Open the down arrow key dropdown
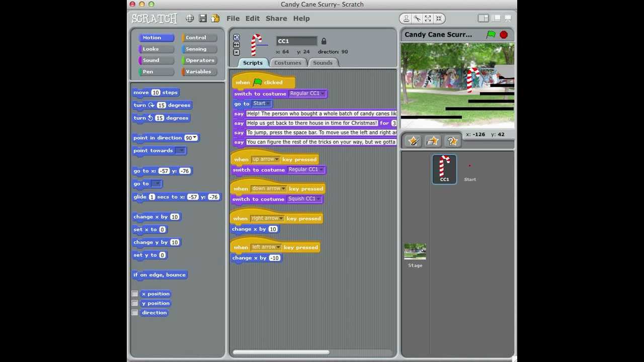The width and height of the screenshot is (644, 362). point(283,189)
